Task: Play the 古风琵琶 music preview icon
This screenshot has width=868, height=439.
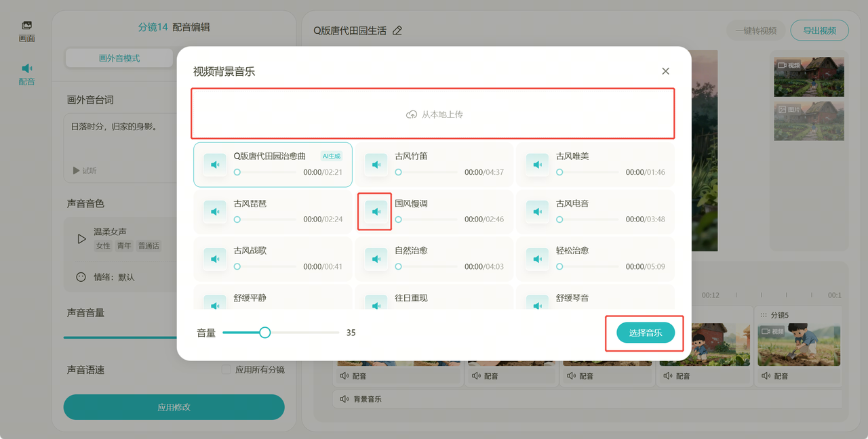Action: pyautogui.click(x=215, y=212)
